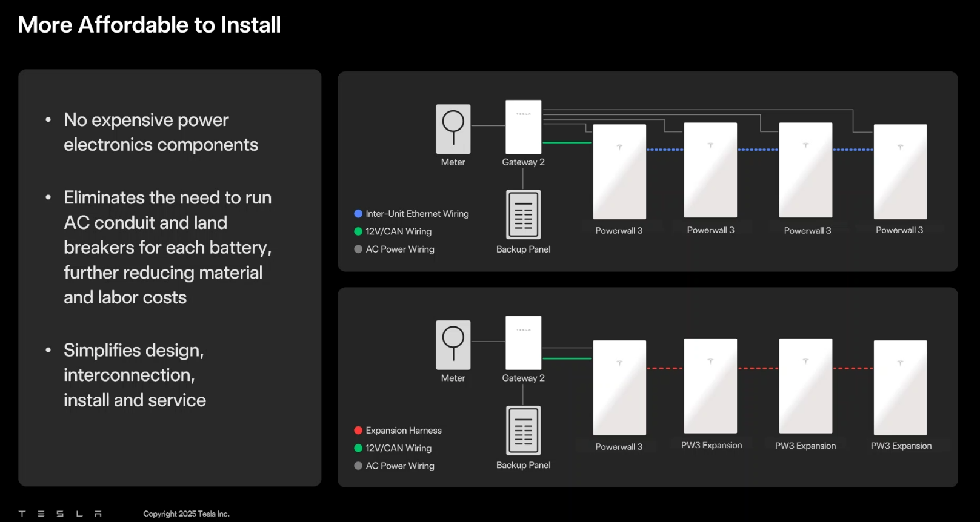The height and width of the screenshot is (522, 980).
Task: Click green 12V/CAN Wiring dot in bottom legend
Action: pyautogui.click(x=358, y=448)
